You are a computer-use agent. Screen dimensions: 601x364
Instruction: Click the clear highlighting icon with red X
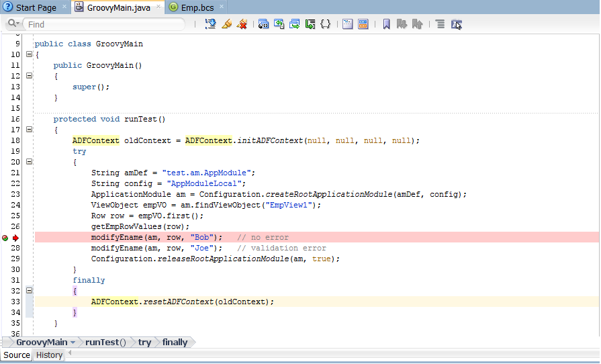pyautogui.click(x=242, y=24)
